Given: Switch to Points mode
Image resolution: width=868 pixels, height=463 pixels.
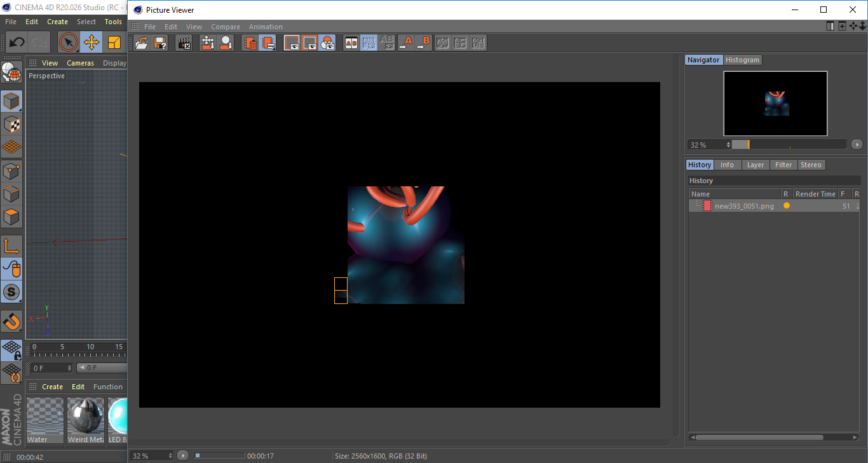Looking at the screenshot, I should click(11, 170).
